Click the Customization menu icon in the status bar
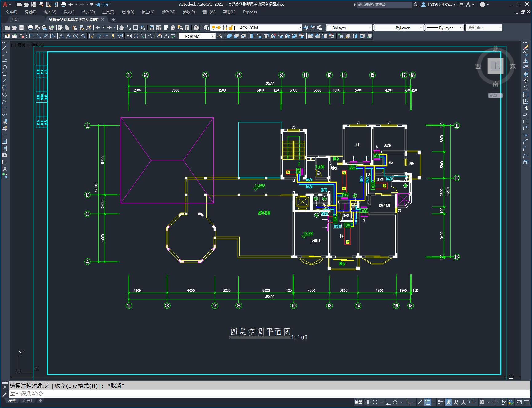 click(527, 402)
